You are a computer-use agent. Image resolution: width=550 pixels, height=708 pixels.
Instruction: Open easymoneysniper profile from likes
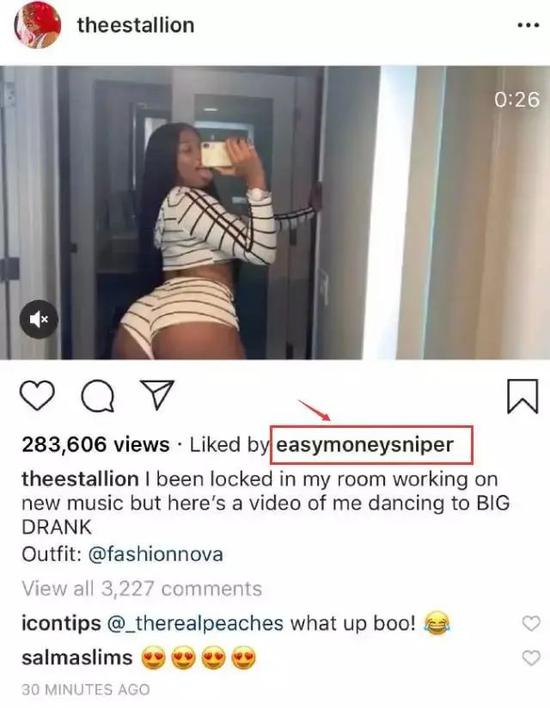[x=364, y=445]
